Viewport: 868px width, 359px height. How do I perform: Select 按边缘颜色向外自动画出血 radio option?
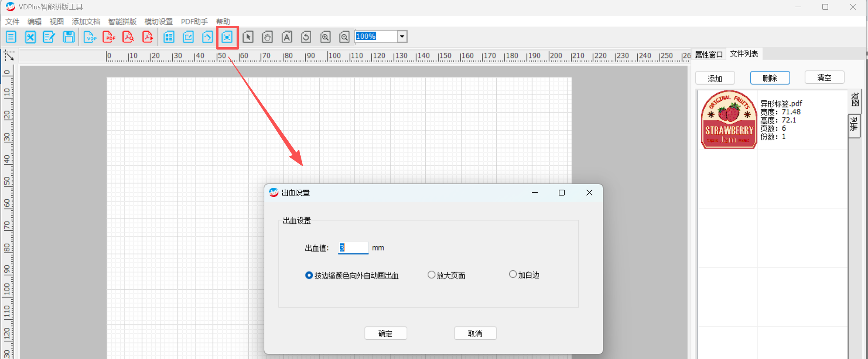pyautogui.click(x=309, y=275)
